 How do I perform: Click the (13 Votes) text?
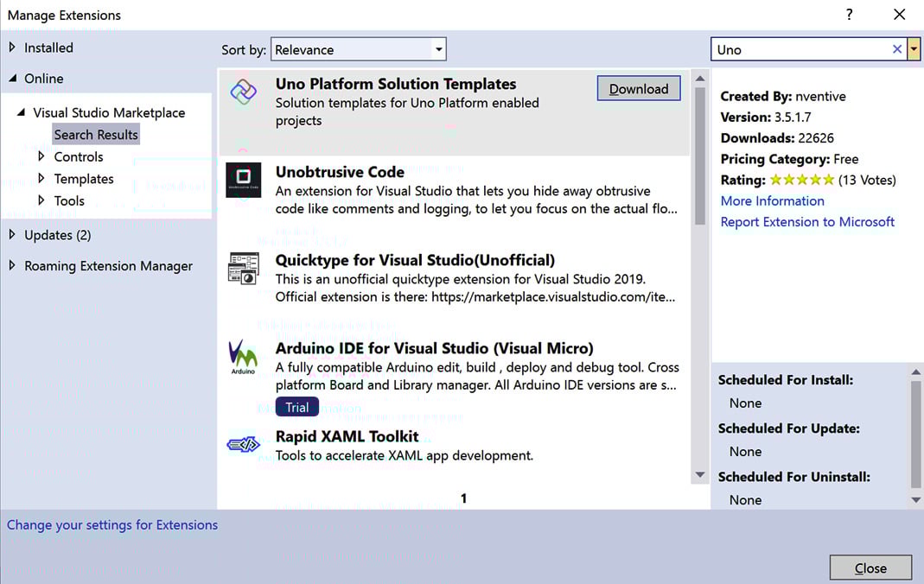pyautogui.click(x=867, y=180)
